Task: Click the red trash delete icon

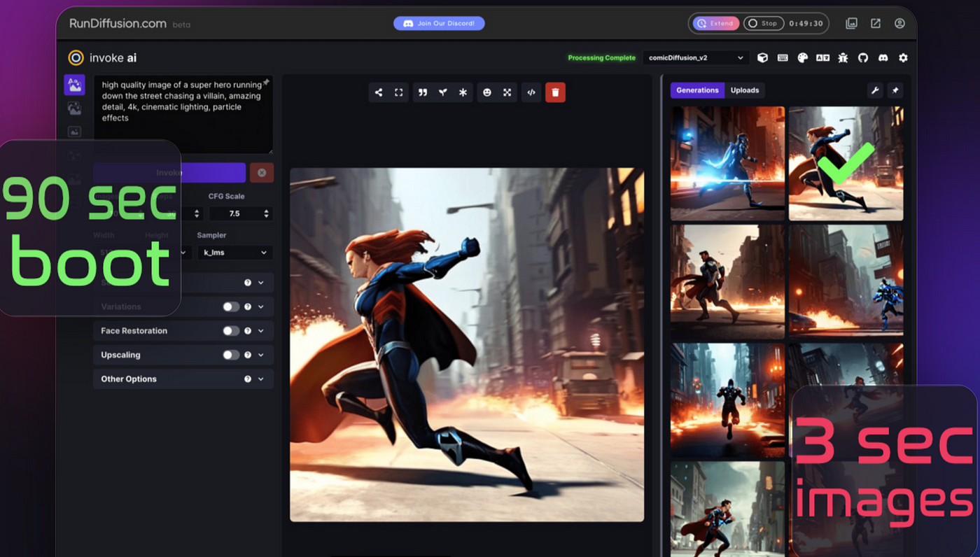Action: coord(555,92)
